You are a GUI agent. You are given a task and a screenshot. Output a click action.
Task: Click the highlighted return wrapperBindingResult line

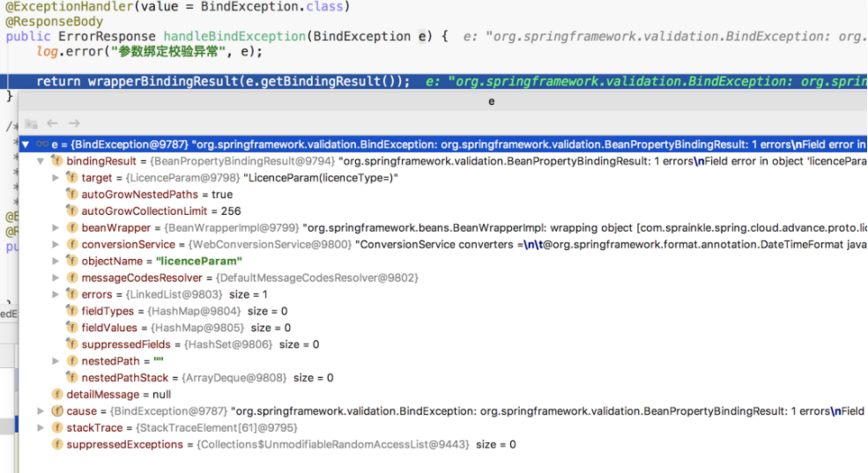(434, 81)
